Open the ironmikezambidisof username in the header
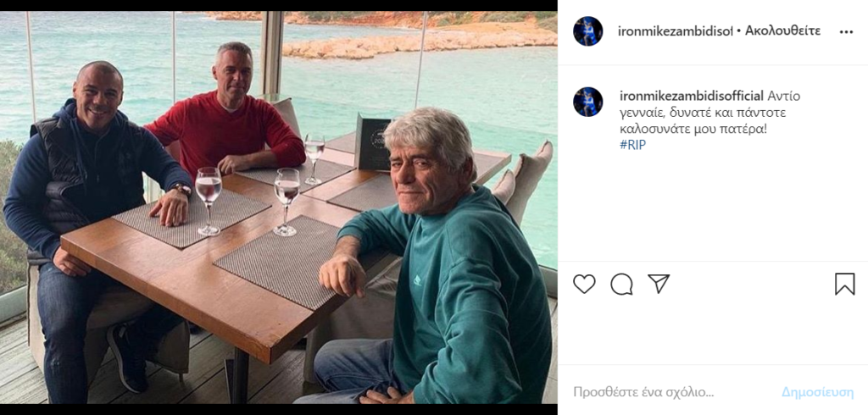 (x=676, y=31)
